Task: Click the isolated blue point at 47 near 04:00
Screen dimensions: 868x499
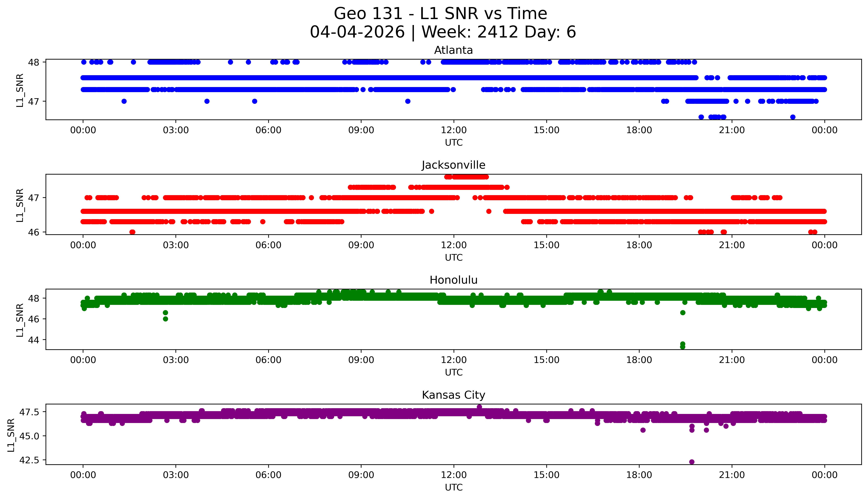Action: 207,101
